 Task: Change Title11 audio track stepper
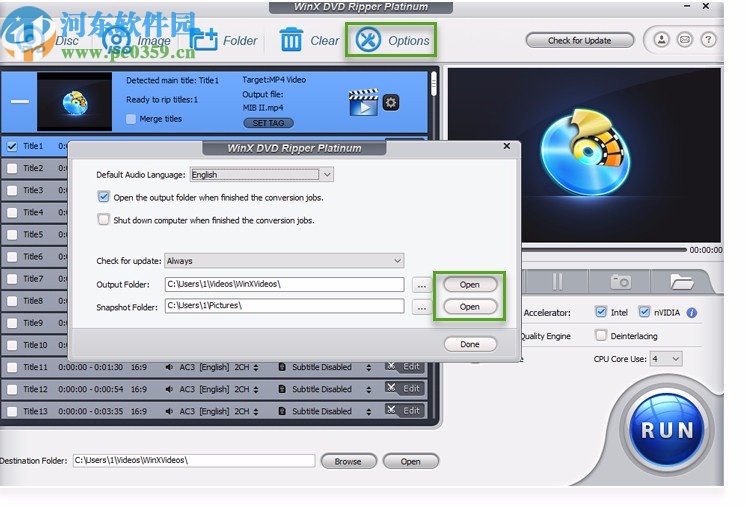pos(256,368)
